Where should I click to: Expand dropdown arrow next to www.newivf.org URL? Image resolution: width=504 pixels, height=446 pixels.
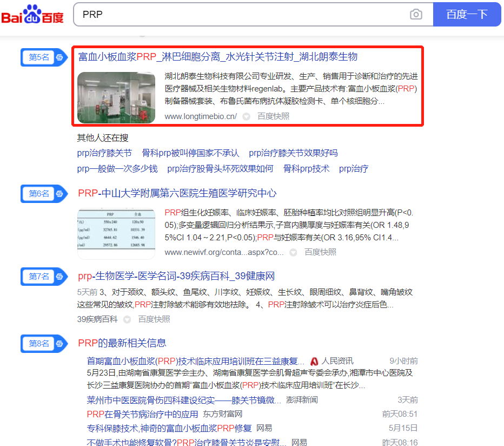coord(293,253)
